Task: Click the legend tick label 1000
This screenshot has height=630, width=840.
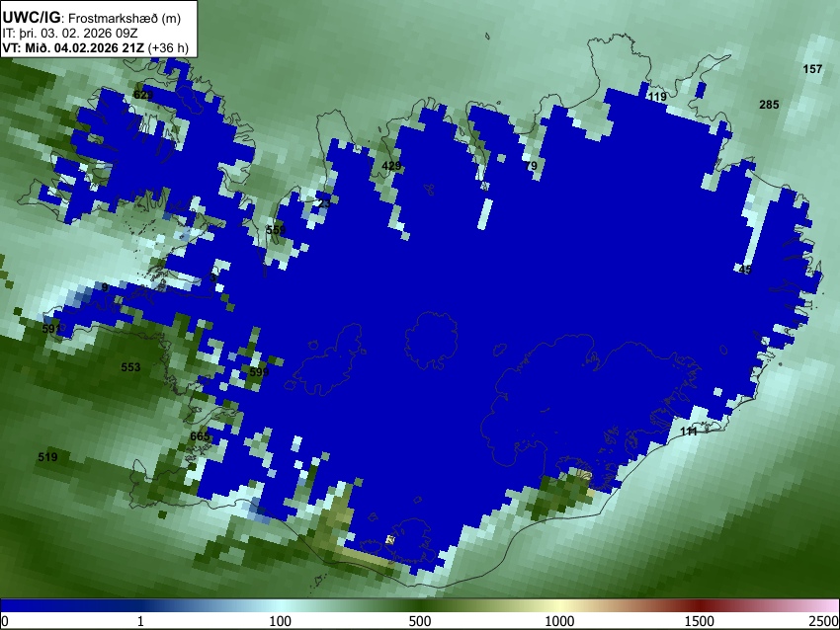Action: (x=559, y=621)
